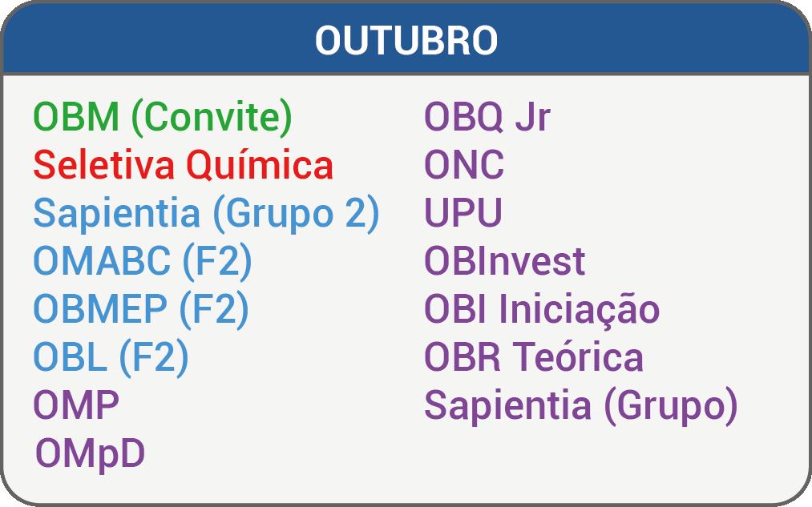Image resolution: width=812 pixels, height=507 pixels.
Task: Select the ONC olympiad item
Action: pos(464,165)
